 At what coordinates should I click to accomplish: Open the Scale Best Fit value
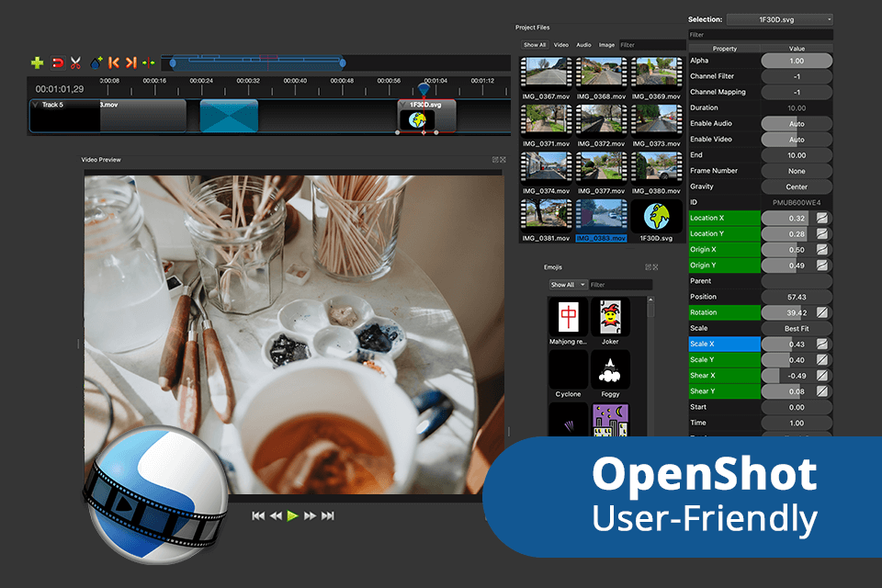(x=797, y=328)
